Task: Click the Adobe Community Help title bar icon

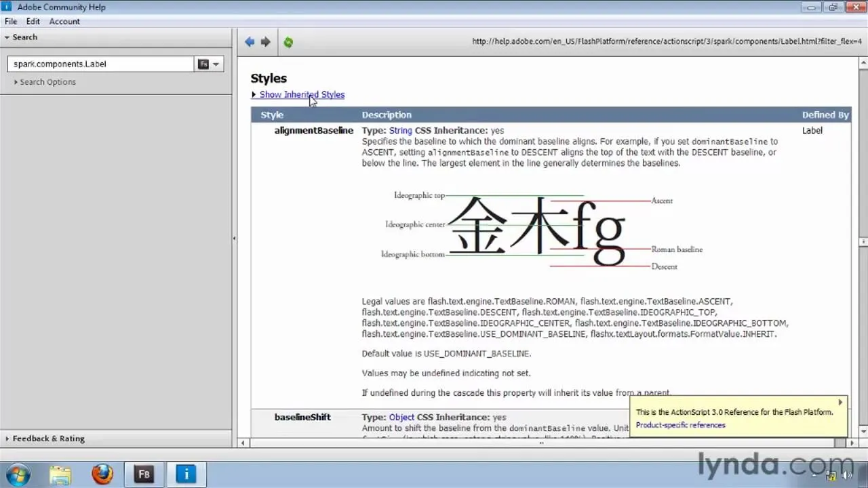Action: (7, 7)
